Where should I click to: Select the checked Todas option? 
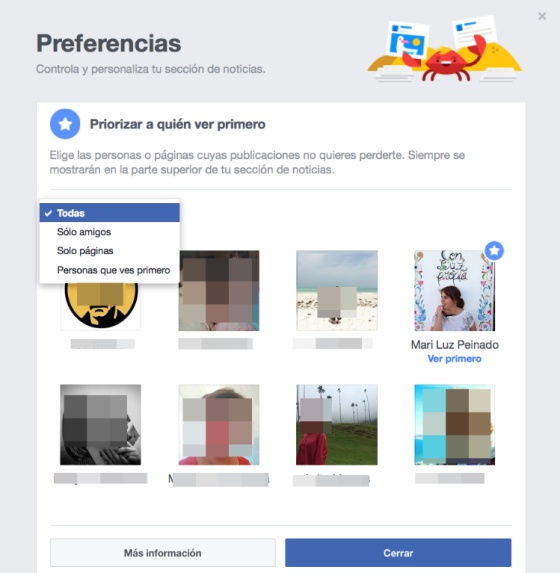(110, 213)
